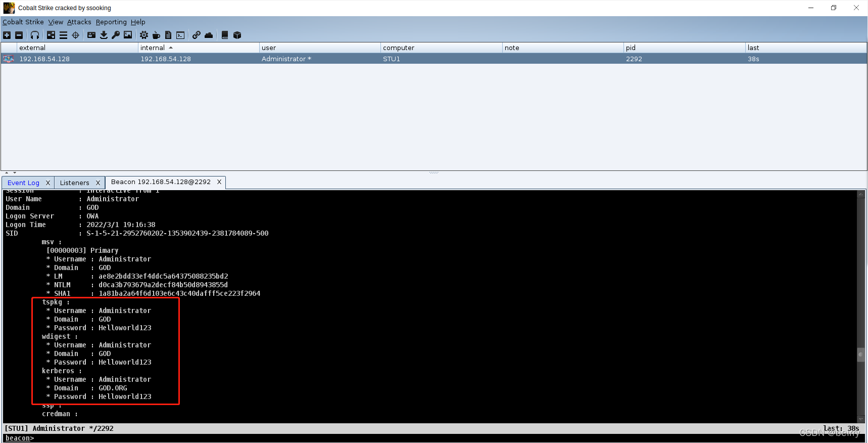This screenshot has width=868, height=443.
Task: Open the Cobalt Strike menu
Action: tap(23, 22)
